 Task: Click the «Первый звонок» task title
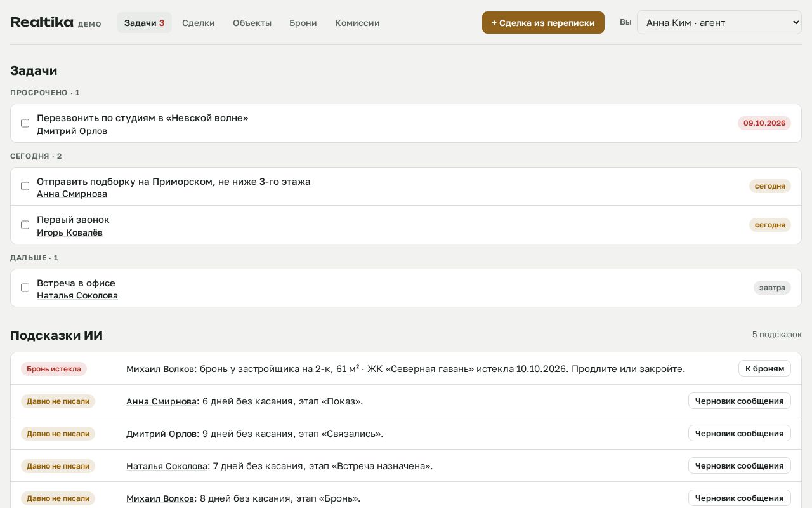pyautogui.click(x=73, y=220)
